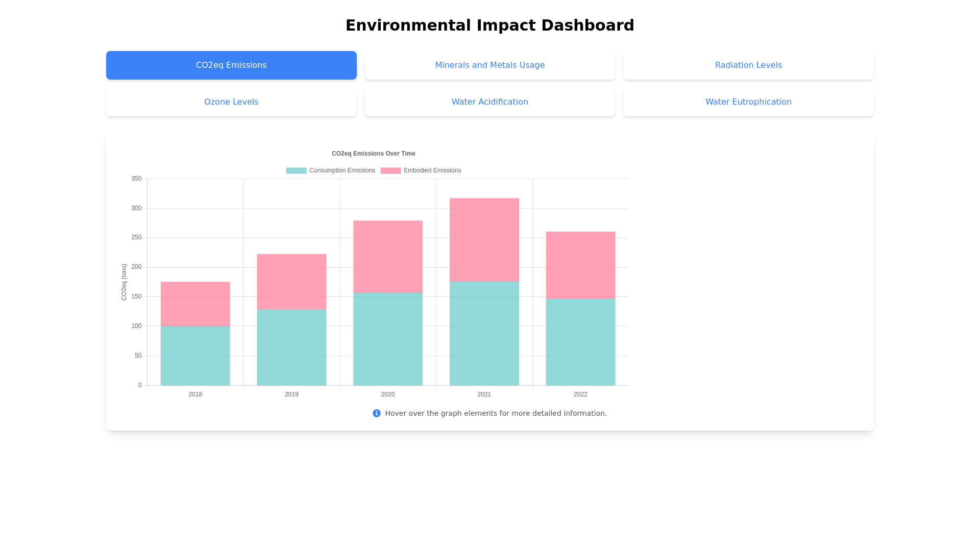Image resolution: width=980 pixels, height=551 pixels.
Task: Click the 2021 embodied emissions bar segment
Action: tap(484, 240)
